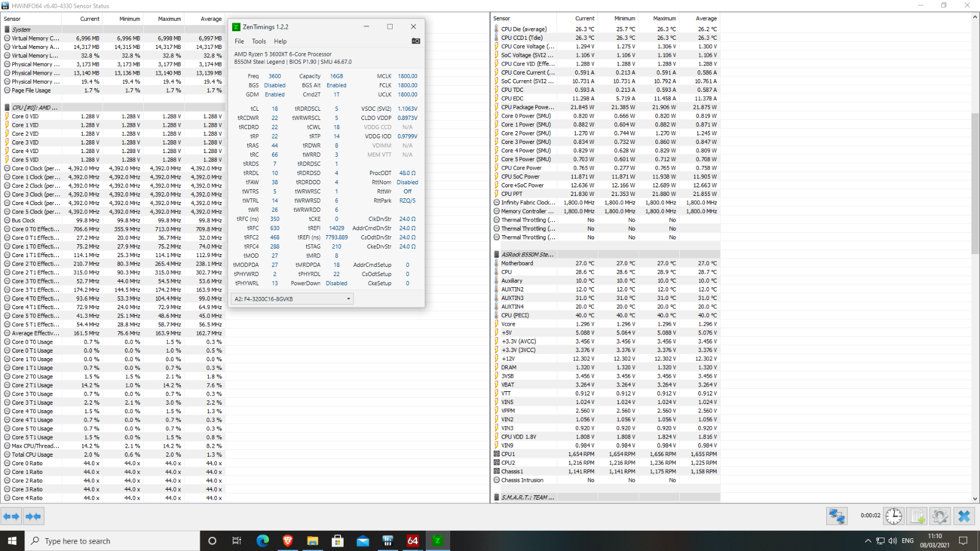The width and height of the screenshot is (980, 551).
Task: Select the Vcore voltage row
Action: pyautogui.click(x=606, y=324)
